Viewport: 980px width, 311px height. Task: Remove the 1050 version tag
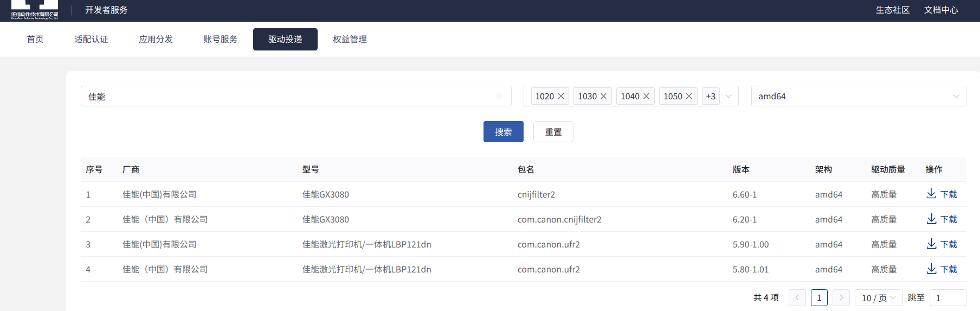pyautogui.click(x=689, y=96)
